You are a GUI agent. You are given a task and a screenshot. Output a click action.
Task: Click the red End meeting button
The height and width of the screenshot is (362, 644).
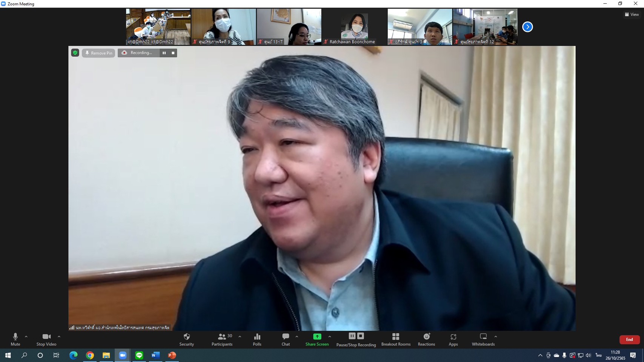point(629,340)
